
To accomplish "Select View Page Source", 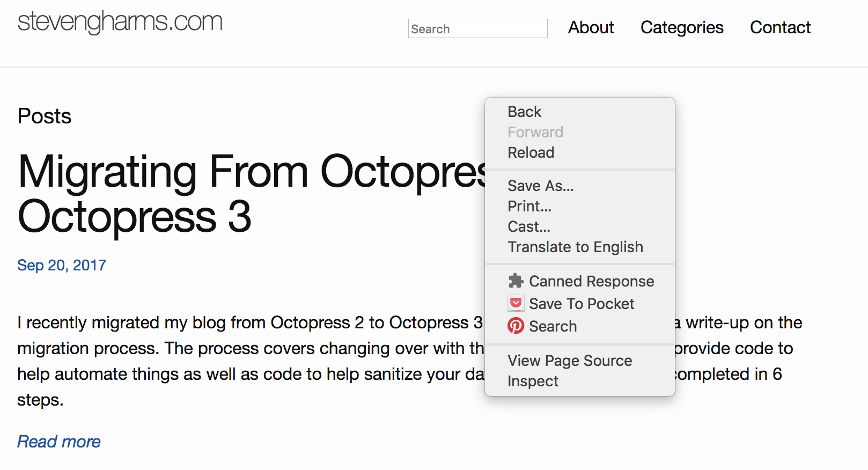I will click(x=569, y=361).
